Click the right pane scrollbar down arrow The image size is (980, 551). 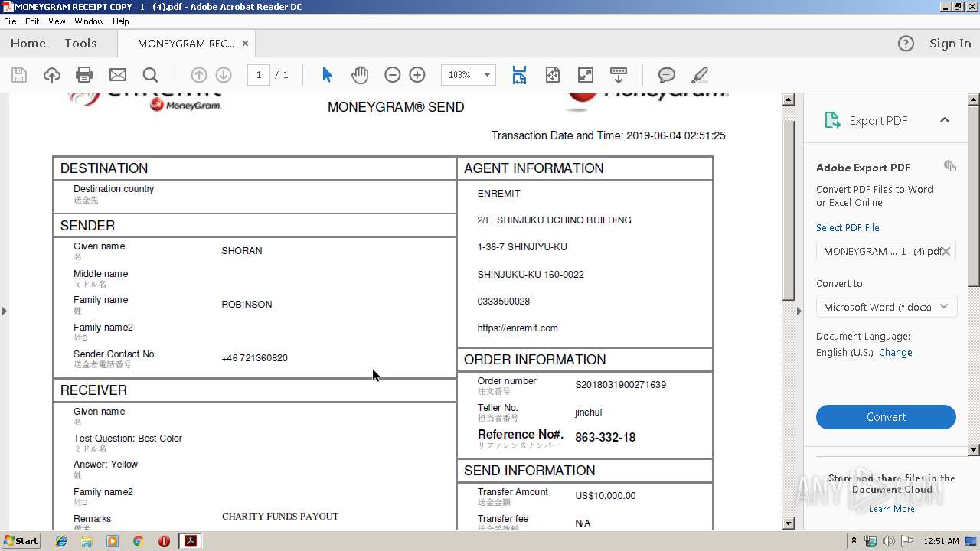point(974,450)
